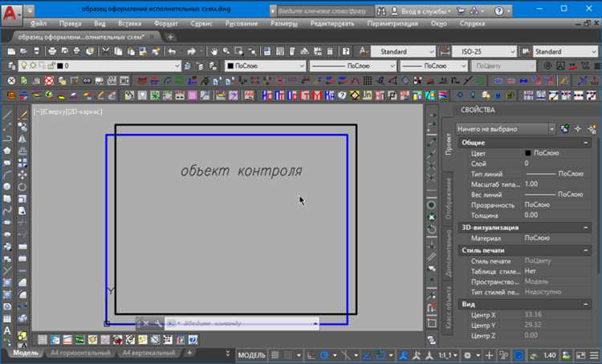Select the Move tool in modify toolbar
Viewport: 602px width, 364px height.
(22, 175)
